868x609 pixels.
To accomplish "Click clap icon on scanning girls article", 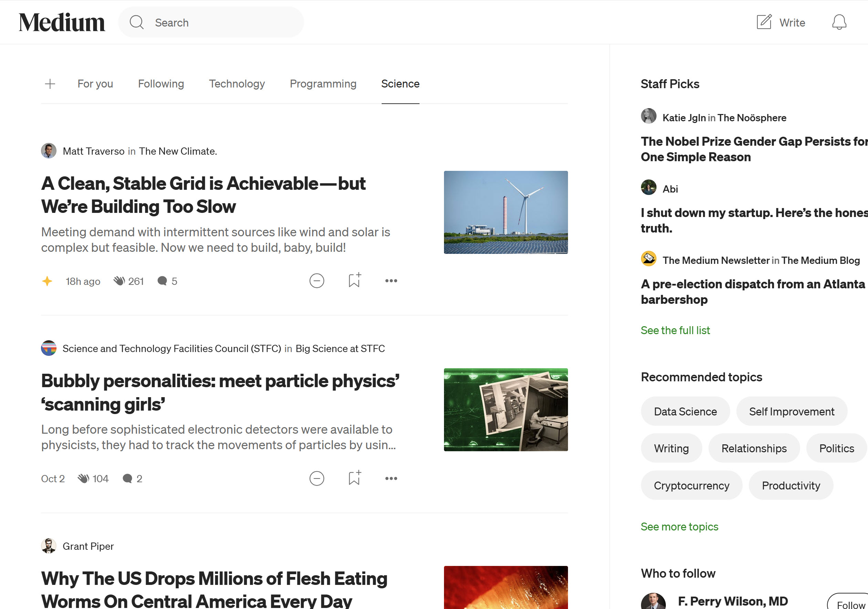I will coord(83,478).
